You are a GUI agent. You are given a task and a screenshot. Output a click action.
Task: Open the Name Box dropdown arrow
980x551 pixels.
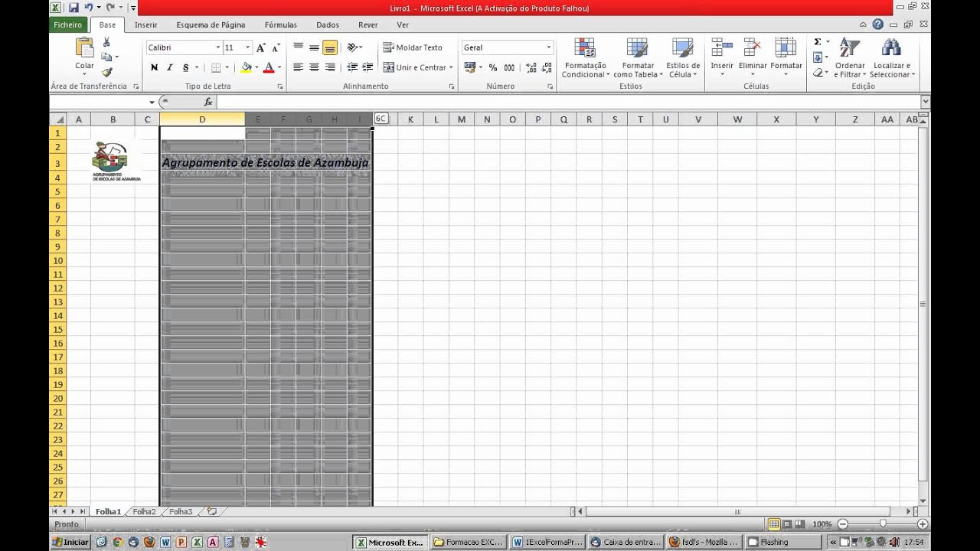(152, 102)
